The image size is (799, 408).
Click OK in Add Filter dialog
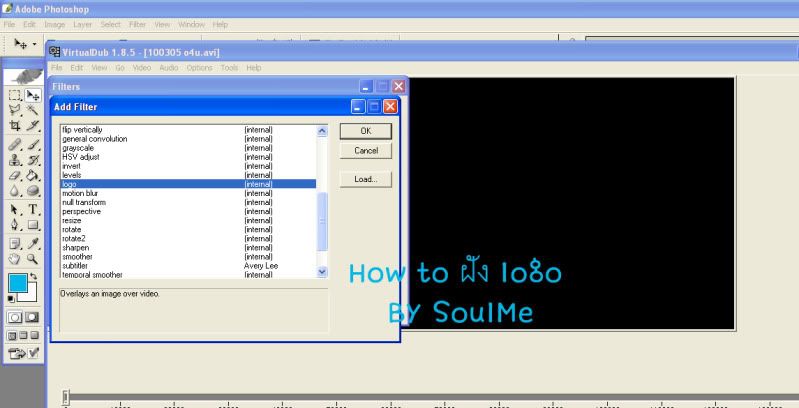[366, 131]
